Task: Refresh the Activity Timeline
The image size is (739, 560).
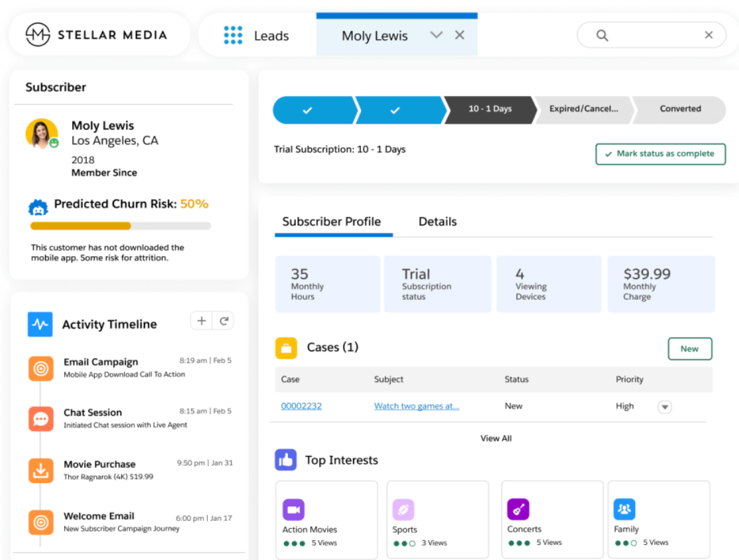Action: tap(224, 320)
